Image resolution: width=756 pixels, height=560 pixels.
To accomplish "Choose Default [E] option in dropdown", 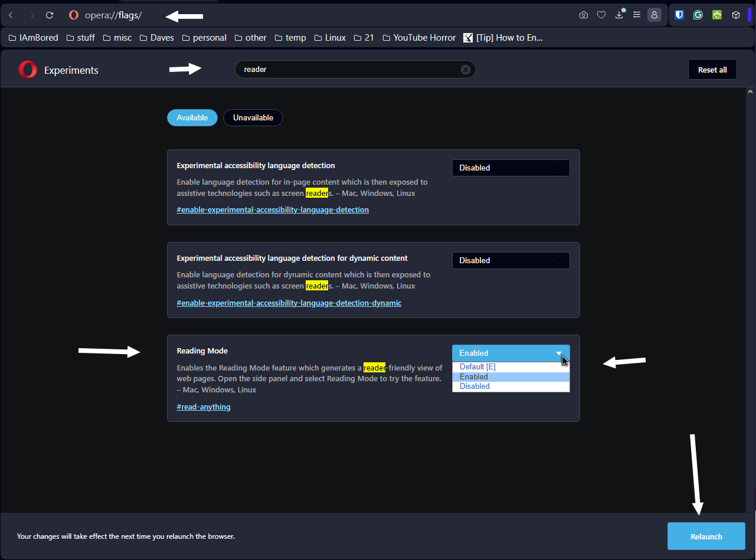I will (x=511, y=367).
